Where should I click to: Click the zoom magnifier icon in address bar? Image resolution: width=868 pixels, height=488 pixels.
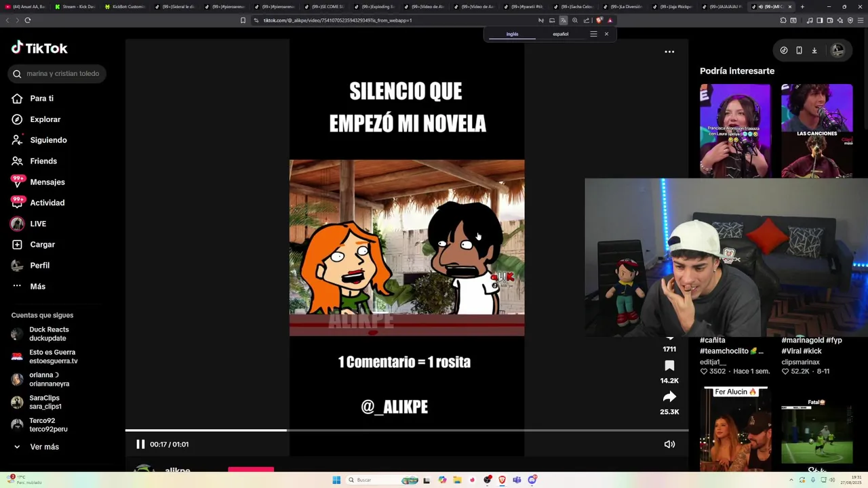(574, 20)
